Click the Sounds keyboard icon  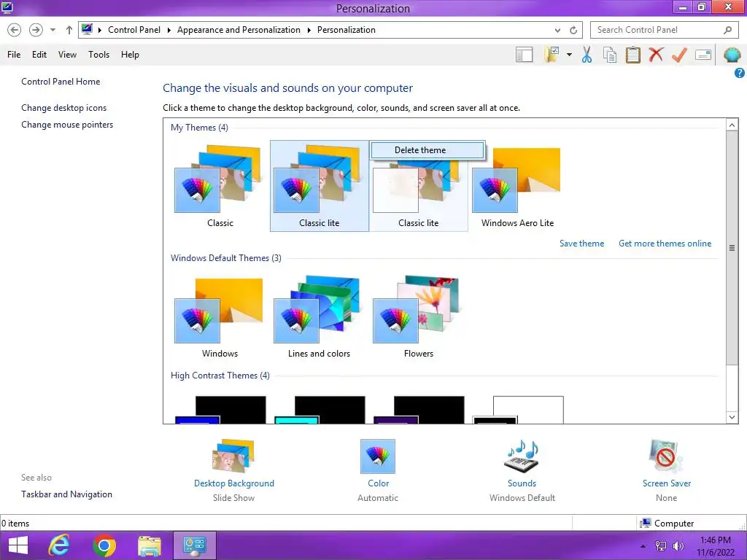click(522, 456)
